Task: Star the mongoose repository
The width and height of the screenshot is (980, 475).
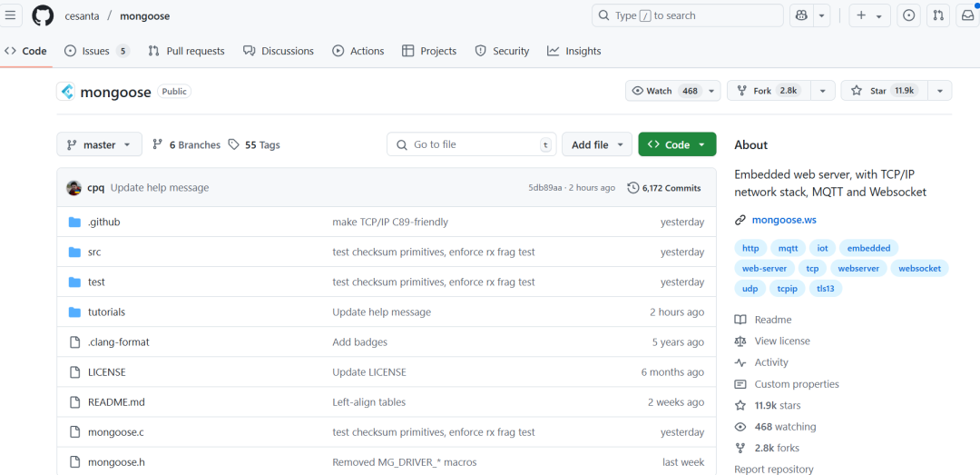Action: [x=884, y=91]
